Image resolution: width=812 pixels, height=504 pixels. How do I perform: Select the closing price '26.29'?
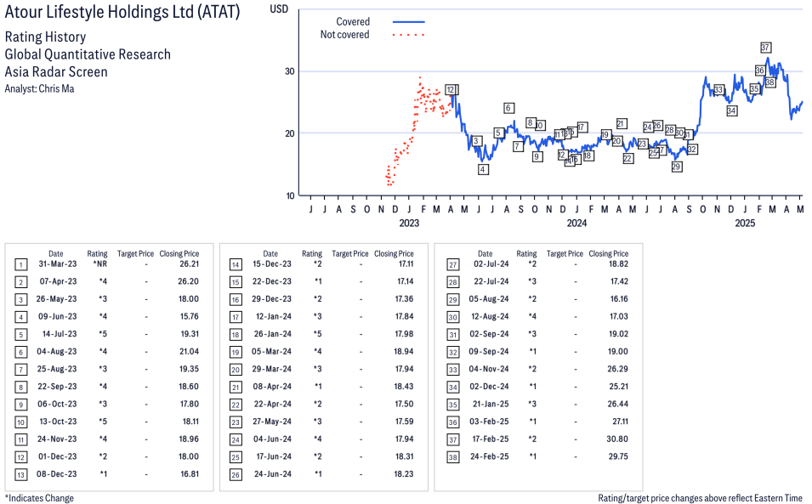[x=618, y=369]
